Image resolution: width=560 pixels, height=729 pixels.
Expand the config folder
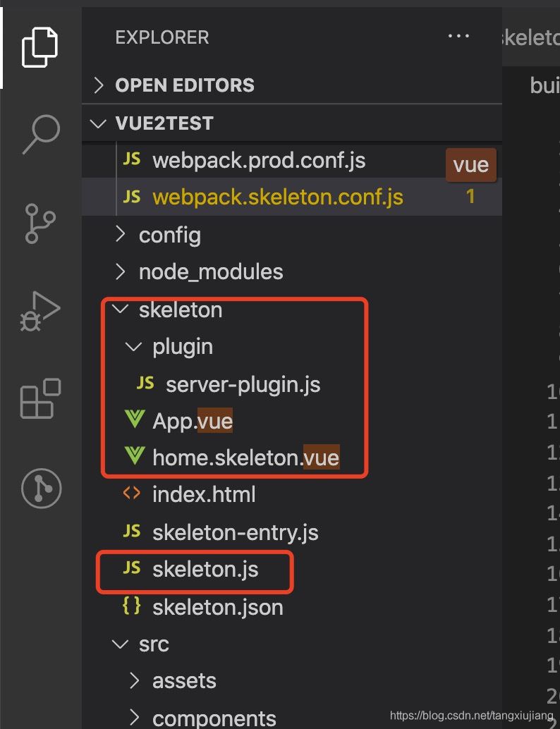pos(120,234)
